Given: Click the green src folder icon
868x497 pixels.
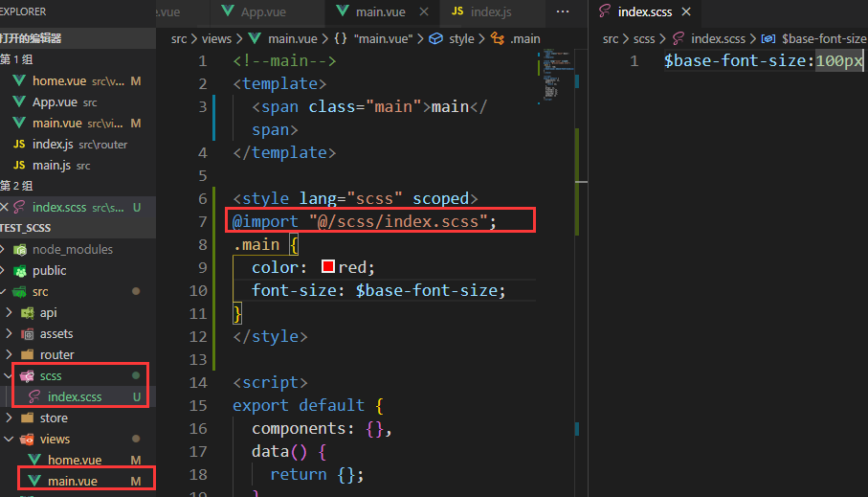Looking at the screenshot, I should [20, 291].
